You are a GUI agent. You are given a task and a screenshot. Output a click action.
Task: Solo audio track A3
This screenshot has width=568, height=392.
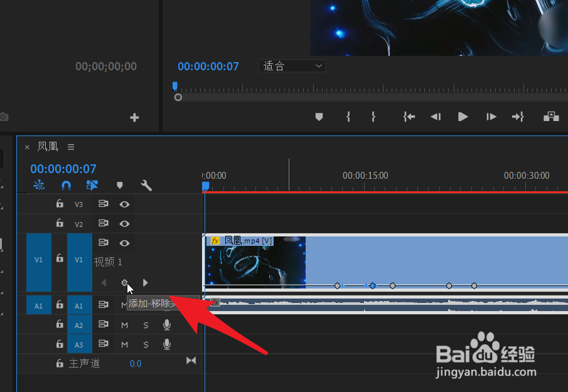146,344
